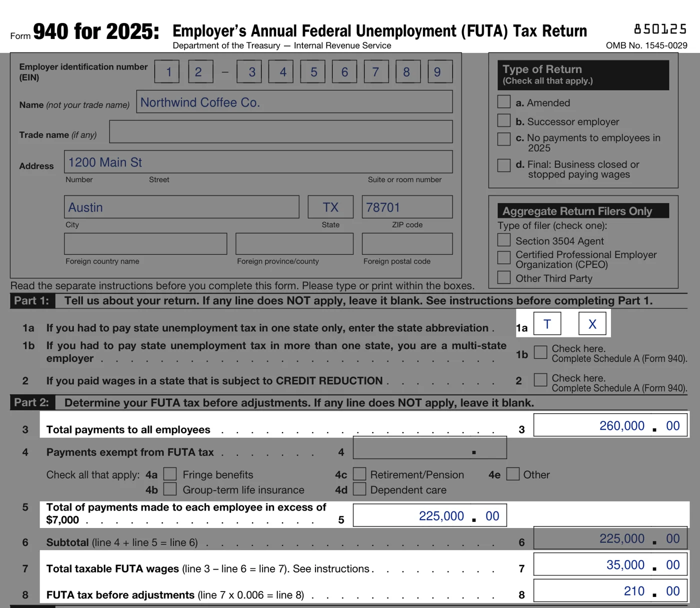Check 4e Other box
Viewport: 700px width, 608px height.
[x=513, y=474]
